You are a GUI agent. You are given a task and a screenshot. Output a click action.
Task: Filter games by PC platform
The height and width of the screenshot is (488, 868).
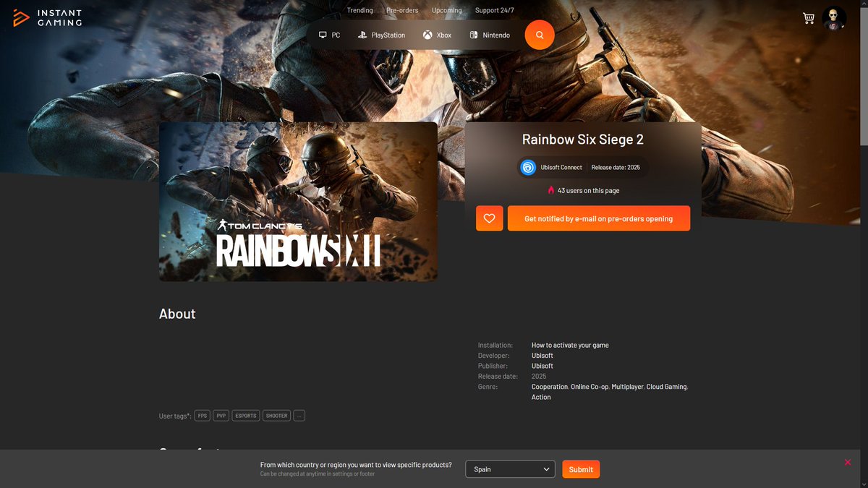(329, 34)
